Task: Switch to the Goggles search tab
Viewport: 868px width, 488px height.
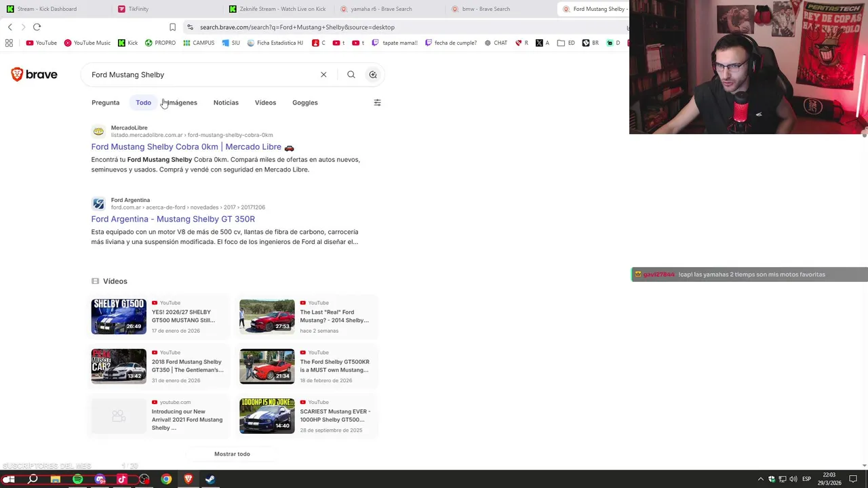Action: [x=305, y=102]
